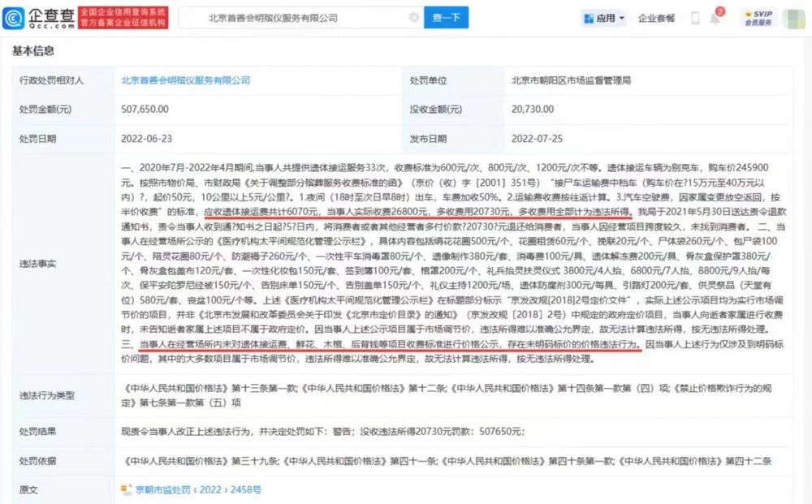Screen dimensions: 812x504
Task: Click the 处罚金额(元) label cell
Action: (x=63, y=110)
